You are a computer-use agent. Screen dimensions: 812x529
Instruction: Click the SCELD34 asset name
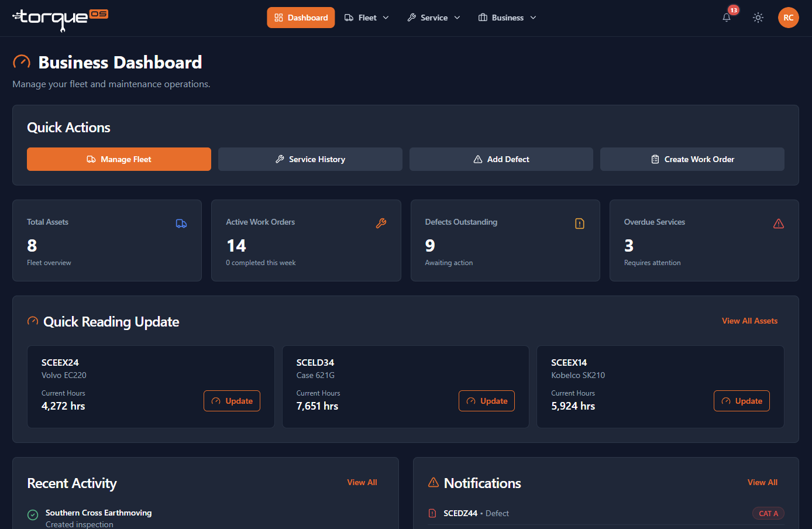tap(315, 363)
